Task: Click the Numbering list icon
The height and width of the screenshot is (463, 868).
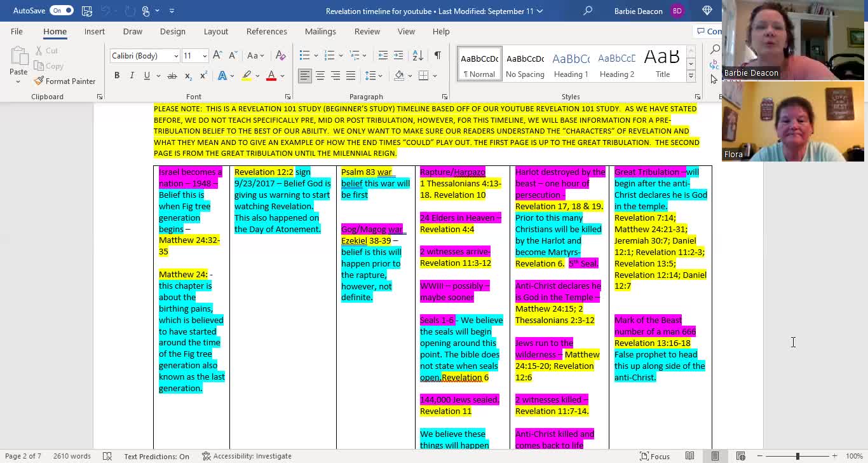Action: (x=329, y=56)
